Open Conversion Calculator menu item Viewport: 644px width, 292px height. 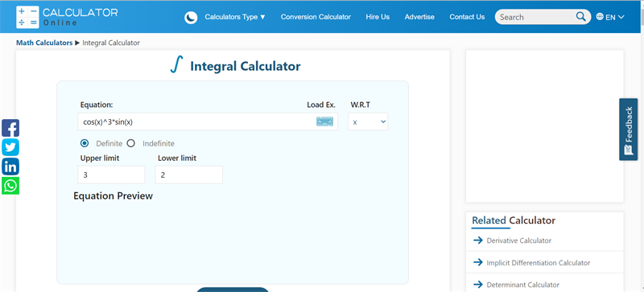[316, 17]
